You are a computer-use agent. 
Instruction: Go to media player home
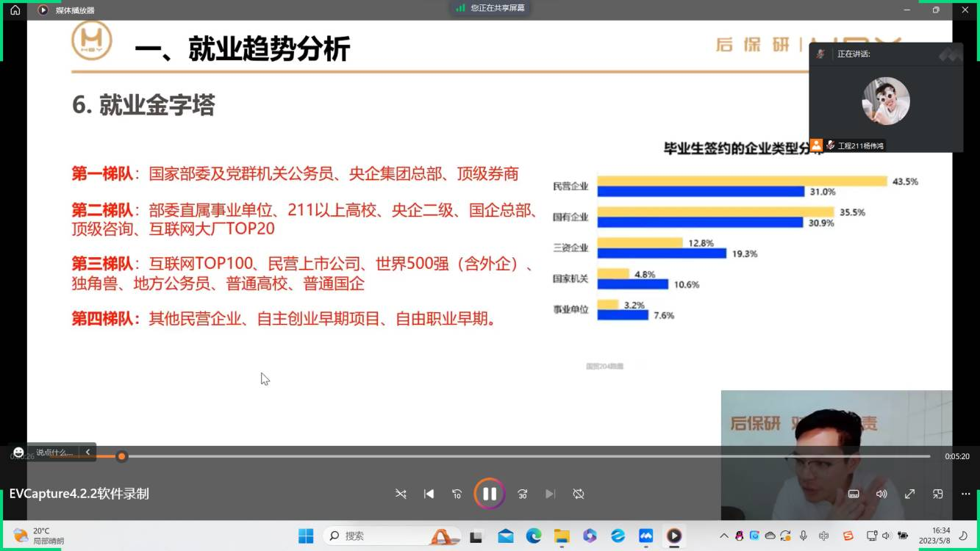[15, 10]
